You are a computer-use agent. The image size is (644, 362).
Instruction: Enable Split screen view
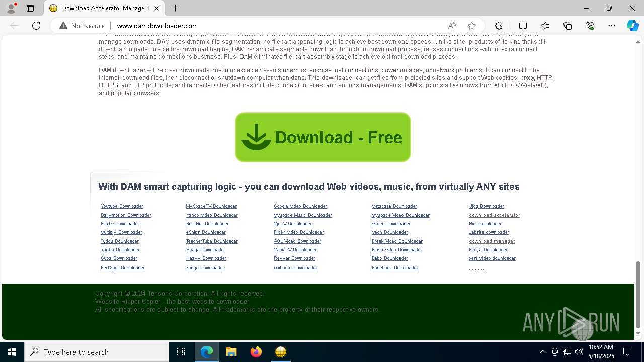click(523, 26)
